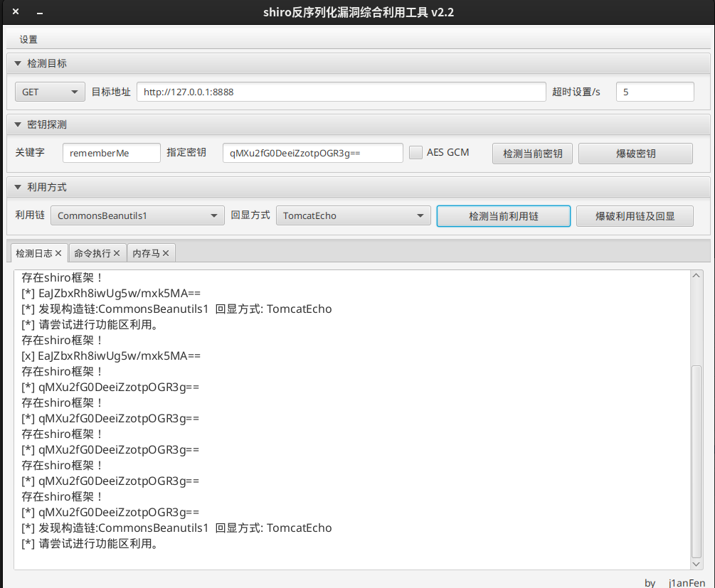Click the last 发现构造链:CommonsBeanutils1 log line
Screen dimensions: 715x588
pos(176,528)
